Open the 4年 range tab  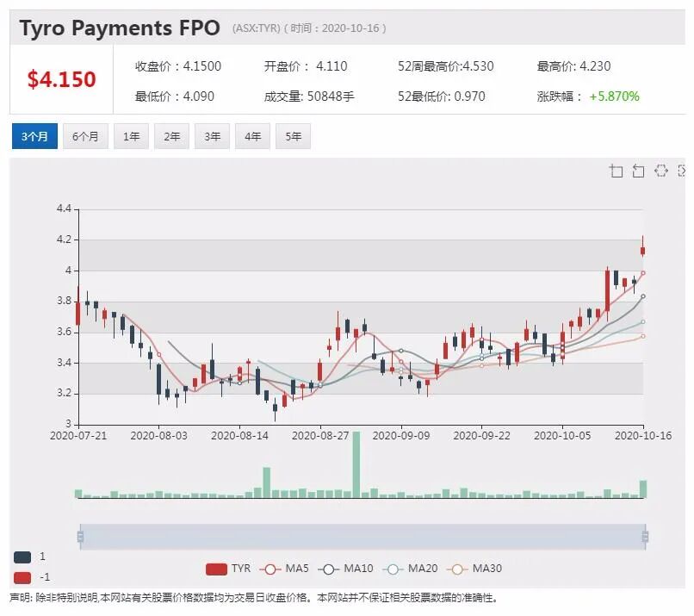253,136
